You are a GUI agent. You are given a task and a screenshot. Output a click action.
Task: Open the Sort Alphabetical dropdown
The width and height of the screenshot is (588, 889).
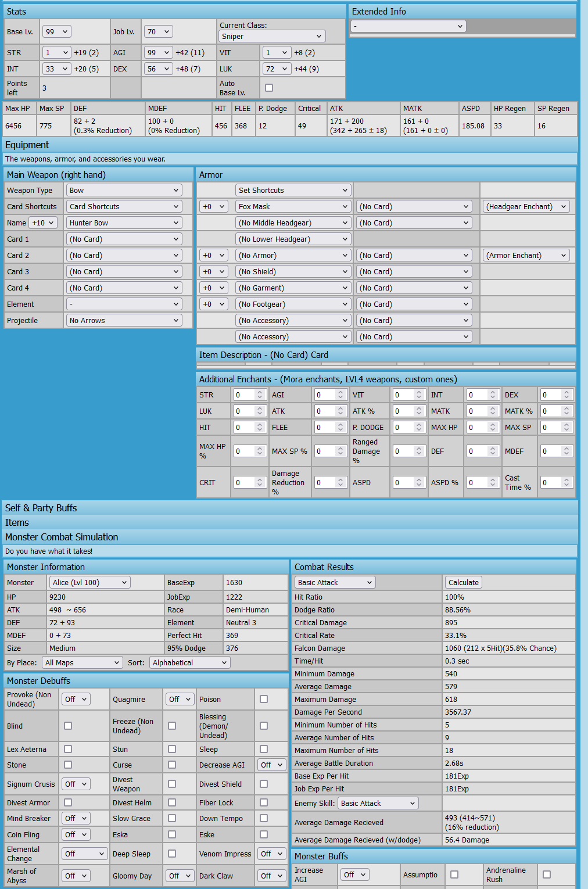tap(189, 663)
